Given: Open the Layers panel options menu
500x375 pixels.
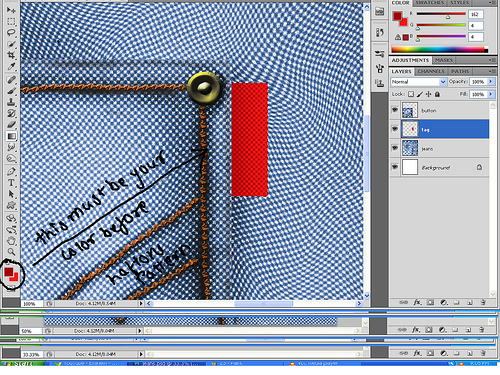Looking at the screenshot, I should pyautogui.click(x=493, y=71).
